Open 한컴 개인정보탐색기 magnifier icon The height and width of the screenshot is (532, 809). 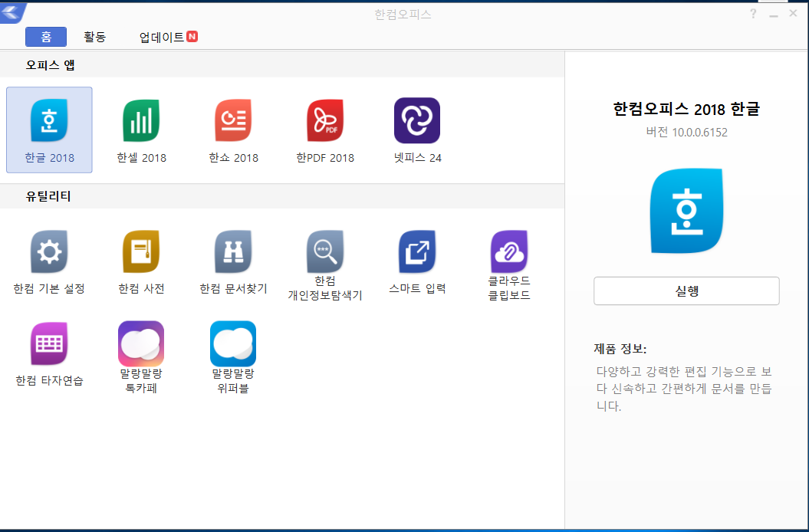pyautogui.click(x=325, y=251)
